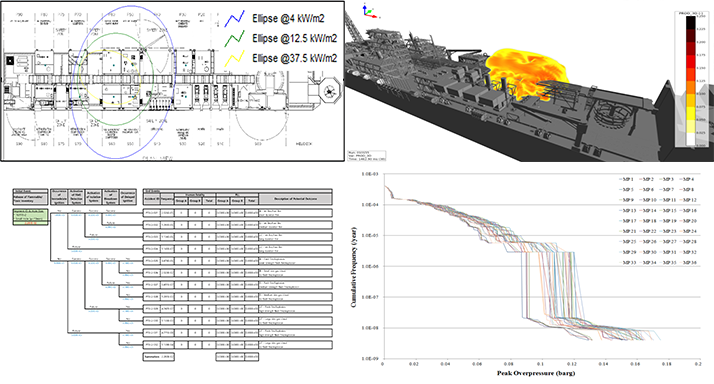The width and height of the screenshot is (714, 384).
Task: Click the green initiating event box in the event tree
Action: click(30, 217)
